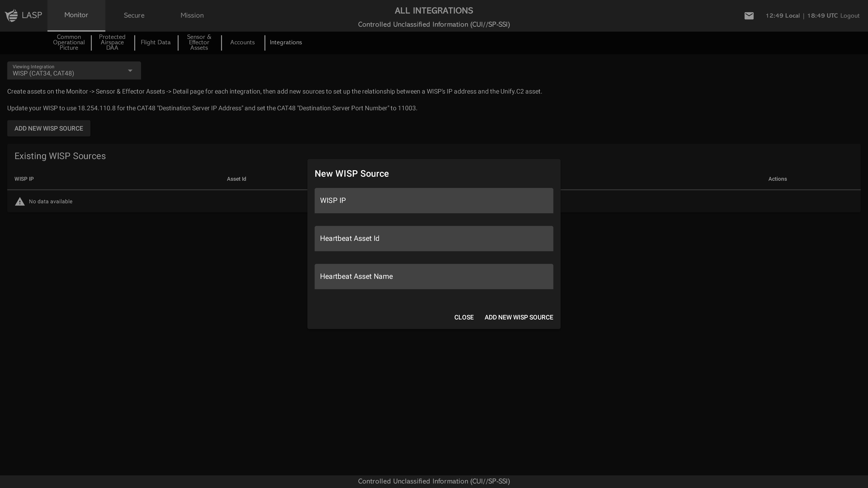Focus the WISP IP input field
The width and height of the screenshot is (868, 488).
[x=434, y=201]
